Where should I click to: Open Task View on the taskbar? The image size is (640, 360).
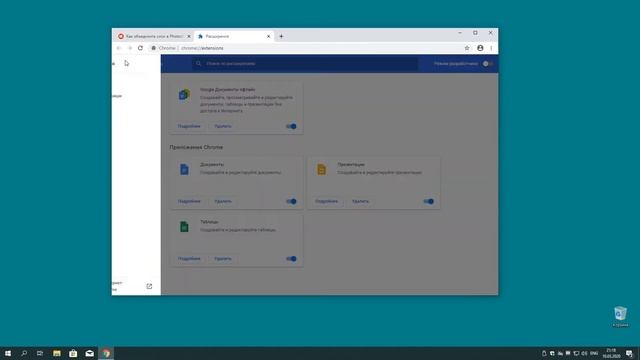pos(40,353)
